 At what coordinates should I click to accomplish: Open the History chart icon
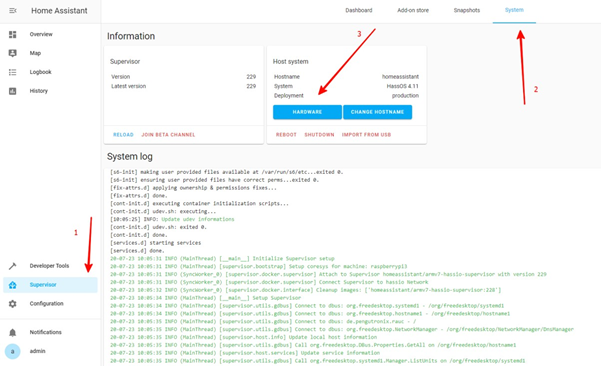(13, 91)
